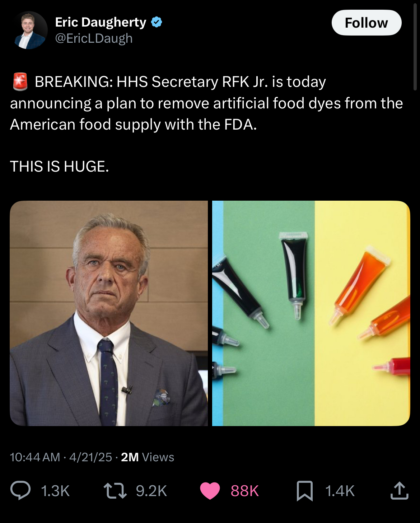Open the reply comment bubble icon
This screenshot has height=523, width=420.
pos(20,491)
